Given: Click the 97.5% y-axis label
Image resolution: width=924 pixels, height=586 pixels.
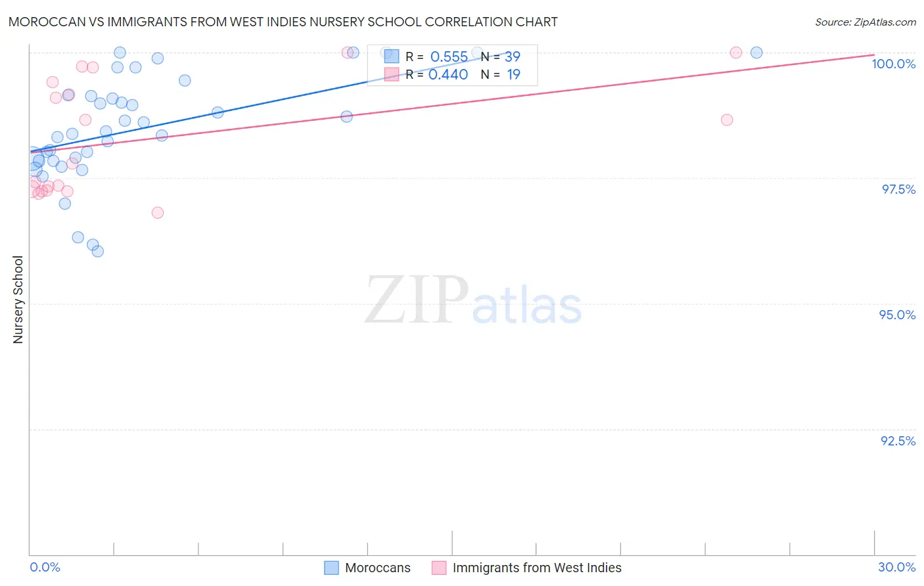Looking at the screenshot, I should [x=898, y=189].
